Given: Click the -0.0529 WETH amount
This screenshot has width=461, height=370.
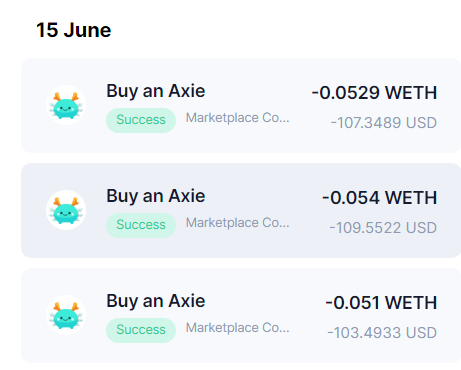Looking at the screenshot, I should [x=374, y=93].
